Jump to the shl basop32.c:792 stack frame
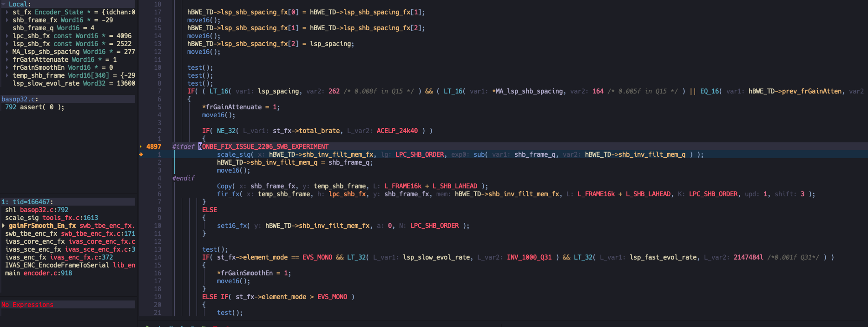 point(36,210)
